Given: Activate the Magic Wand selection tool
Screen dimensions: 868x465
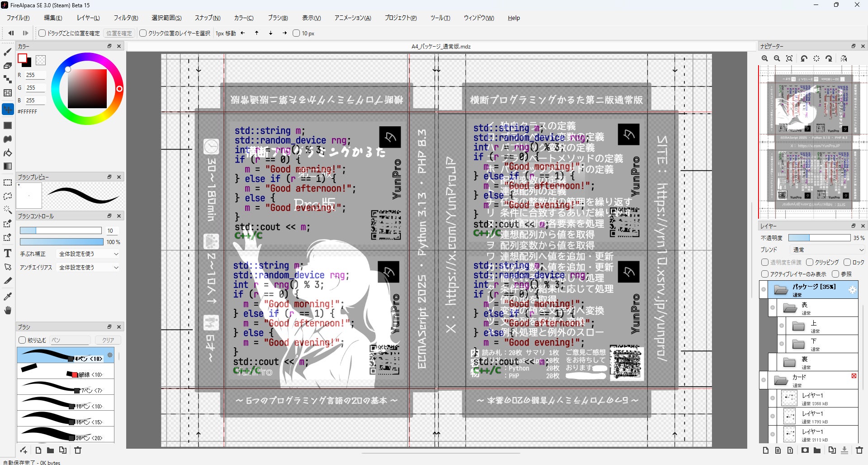Looking at the screenshot, I should (x=8, y=210).
